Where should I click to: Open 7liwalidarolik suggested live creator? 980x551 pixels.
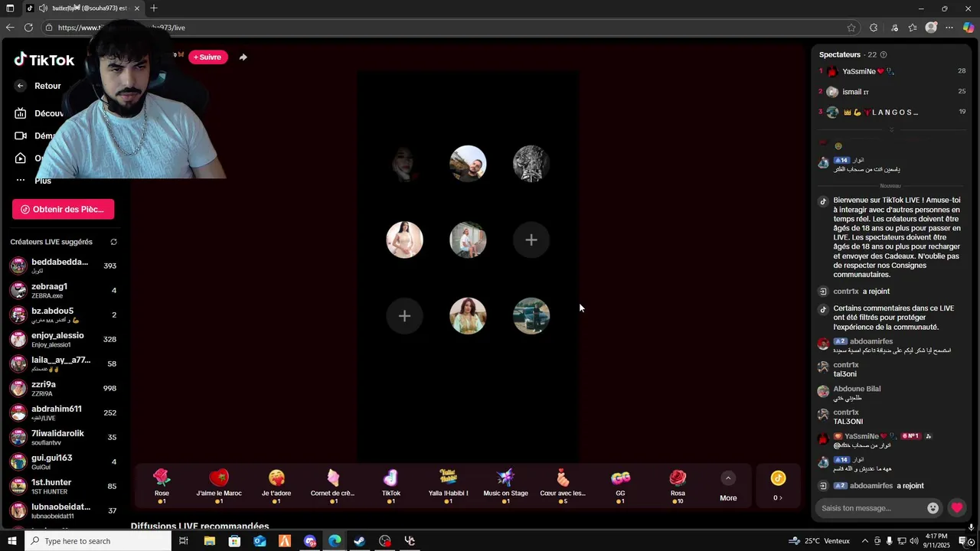(x=64, y=437)
